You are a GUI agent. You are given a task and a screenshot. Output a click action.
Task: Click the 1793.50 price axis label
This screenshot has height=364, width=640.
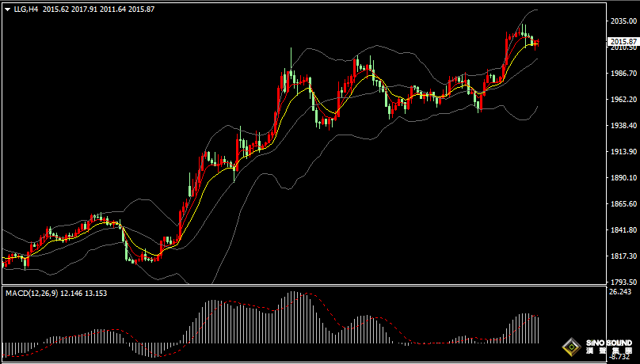[623, 282]
